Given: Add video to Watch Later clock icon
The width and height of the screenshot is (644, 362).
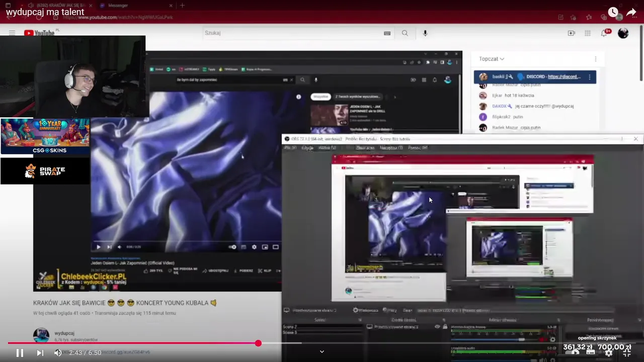Looking at the screenshot, I should 613,13.
